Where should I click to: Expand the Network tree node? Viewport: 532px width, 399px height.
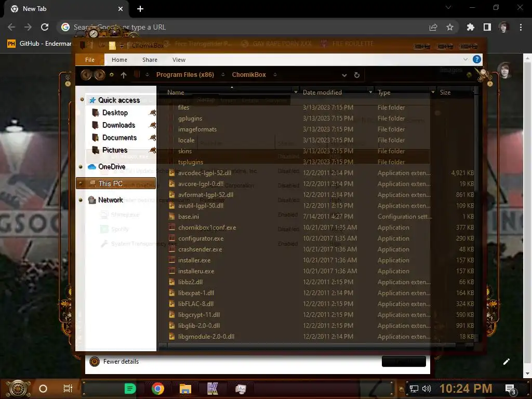click(x=81, y=200)
